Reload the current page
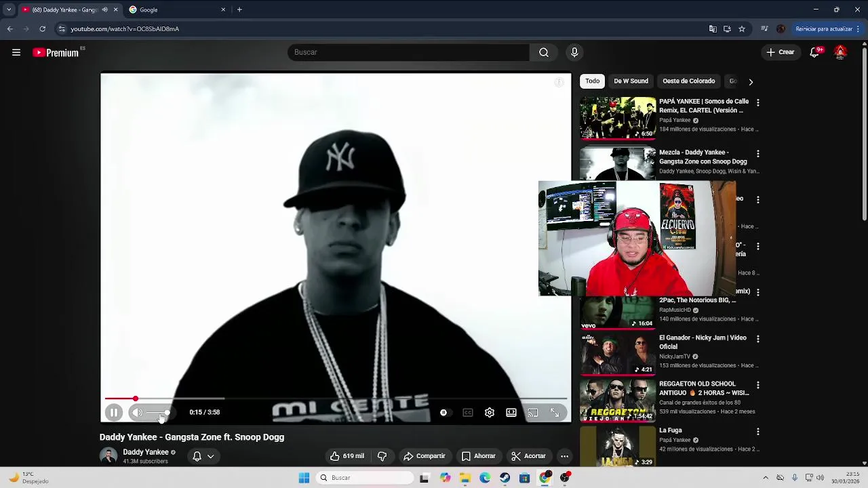This screenshot has width=868, height=488. tap(42, 29)
